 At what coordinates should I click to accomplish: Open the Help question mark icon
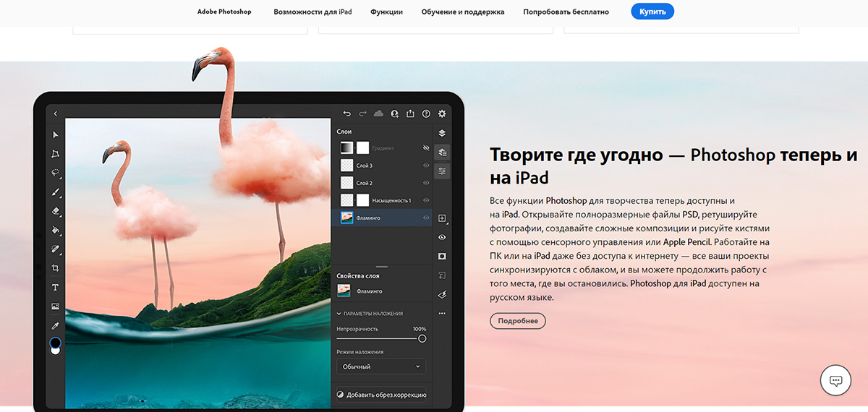pos(426,113)
